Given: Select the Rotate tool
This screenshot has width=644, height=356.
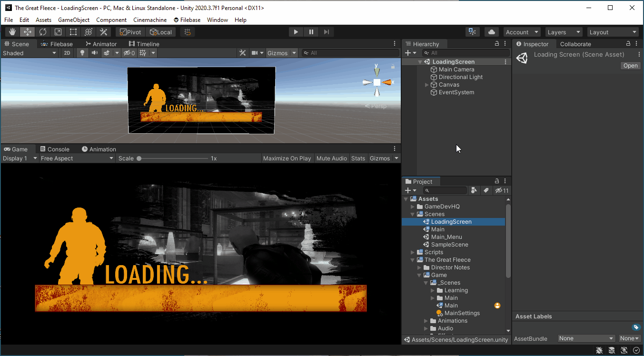Looking at the screenshot, I should pyautogui.click(x=43, y=32).
